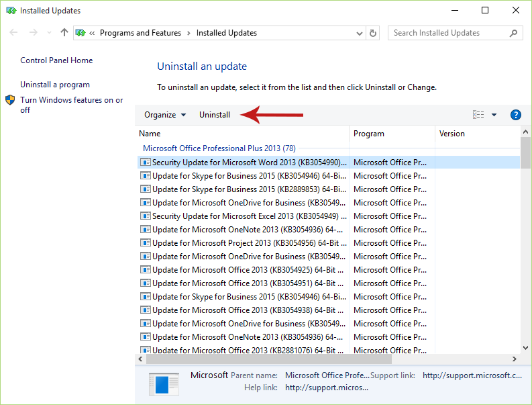This screenshot has height=405, width=532.
Task: Sort by the Name column header
Action: tap(243, 134)
